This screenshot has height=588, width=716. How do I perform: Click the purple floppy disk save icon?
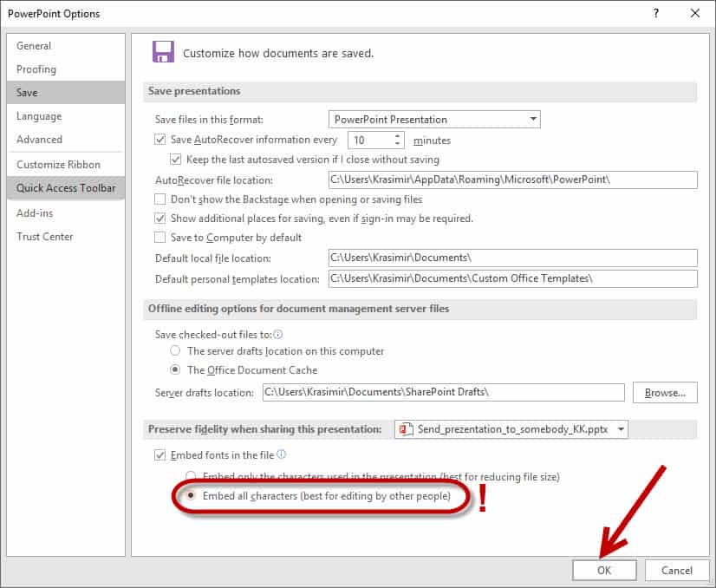163,52
